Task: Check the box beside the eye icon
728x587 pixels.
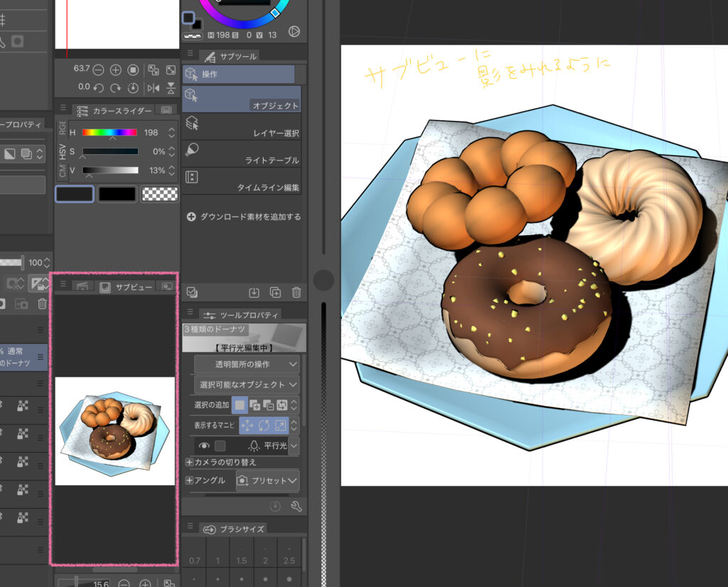Action: [x=220, y=446]
